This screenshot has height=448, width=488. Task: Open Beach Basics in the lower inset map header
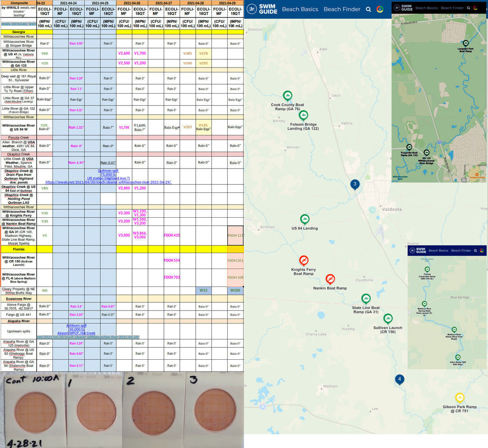(x=438, y=251)
